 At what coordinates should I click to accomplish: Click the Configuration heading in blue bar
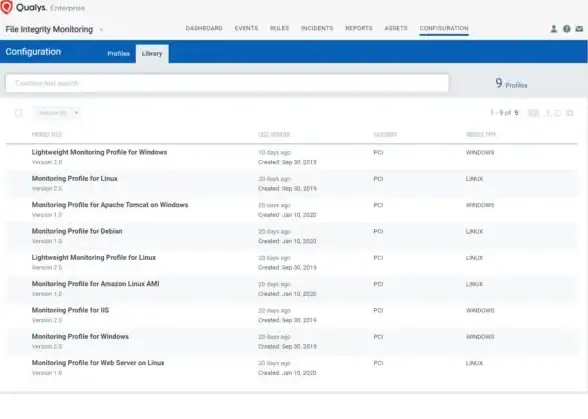(33, 52)
